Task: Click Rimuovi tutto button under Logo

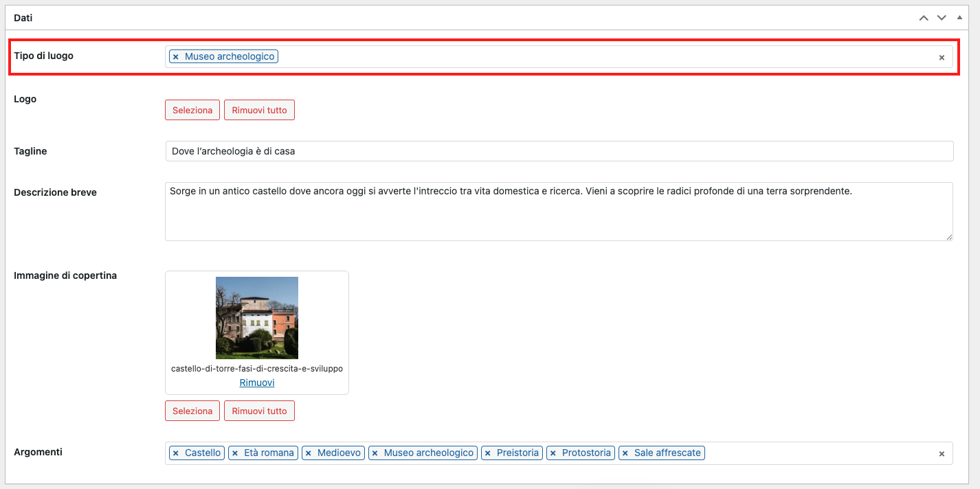Action: pyautogui.click(x=259, y=110)
